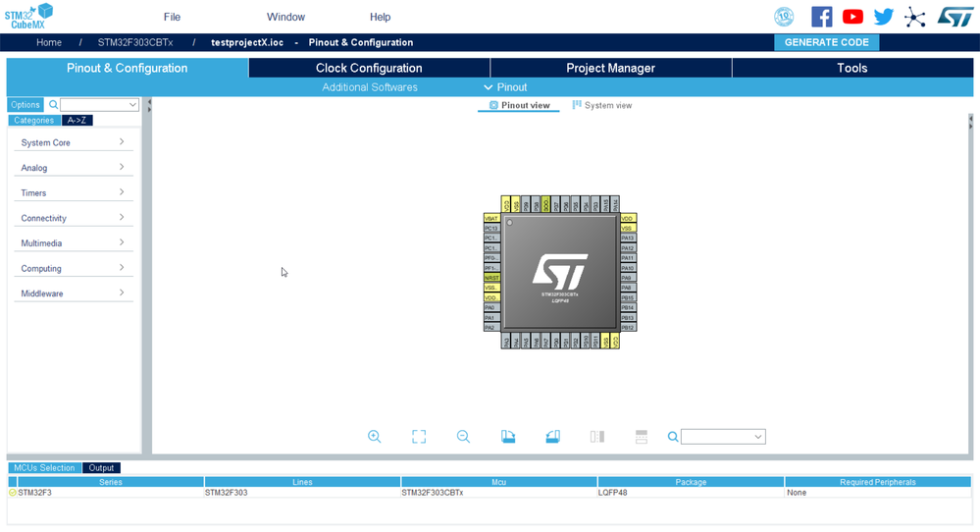
Task: Open the Pinout dropdown menu
Action: (505, 87)
